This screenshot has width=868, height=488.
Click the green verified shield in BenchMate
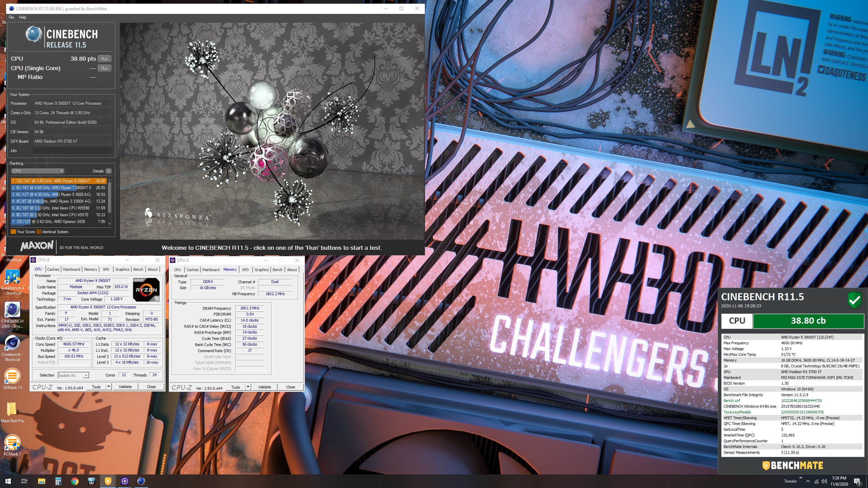(854, 300)
